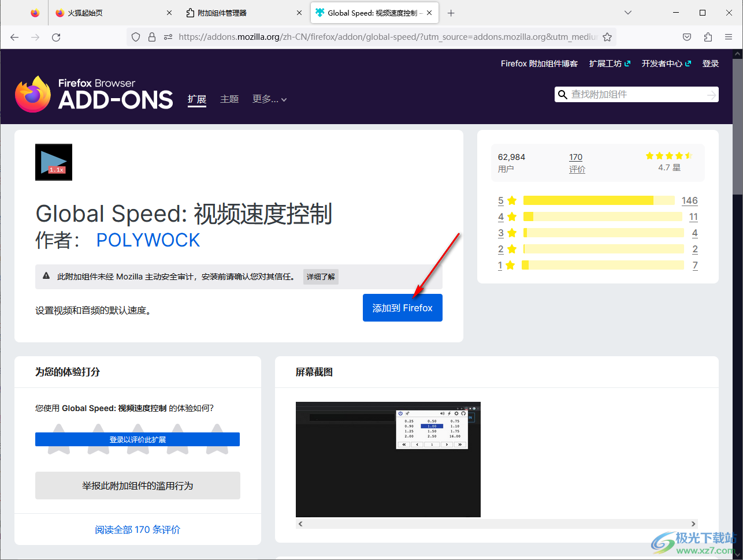Open the POLYWOCK author link
743x560 pixels.
pos(148,240)
